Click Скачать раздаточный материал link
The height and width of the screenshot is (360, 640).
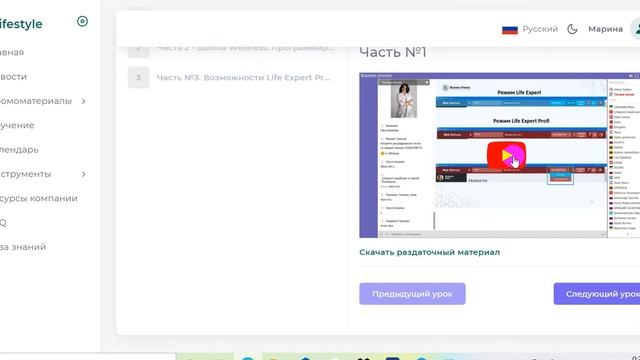coord(429,252)
